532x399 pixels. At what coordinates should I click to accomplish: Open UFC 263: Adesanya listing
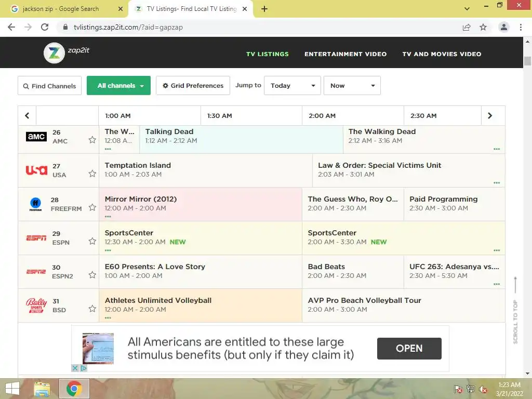(454, 271)
